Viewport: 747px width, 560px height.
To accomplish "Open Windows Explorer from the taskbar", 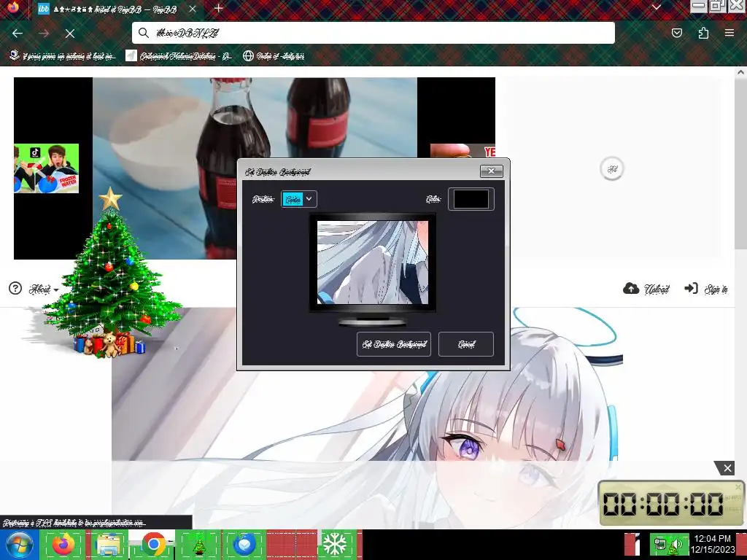I will click(x=108, y=544).
